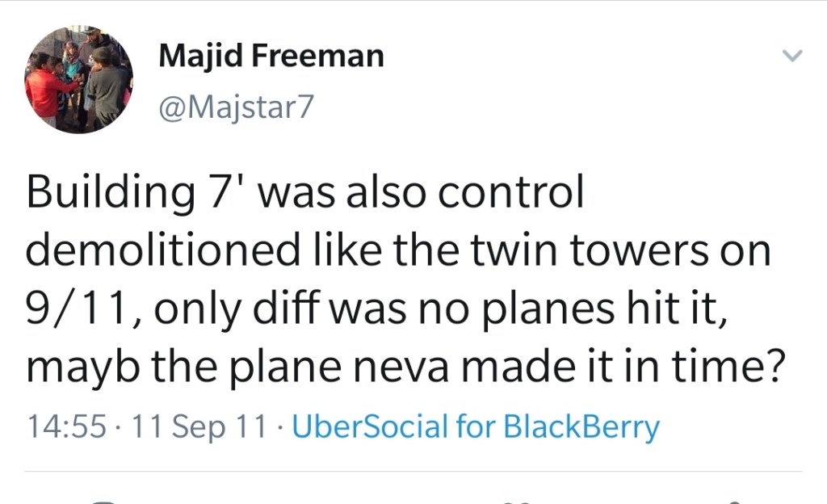Select the 11 Sep 11 date
Viewport: 827px width, 504px height.
pos(193,426)
